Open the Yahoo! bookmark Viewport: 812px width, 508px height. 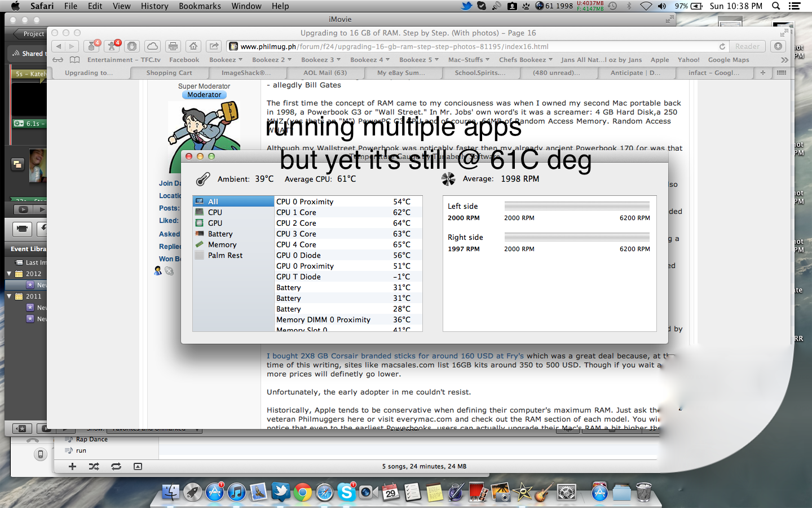pyautogui.click(x=689, y=60)
